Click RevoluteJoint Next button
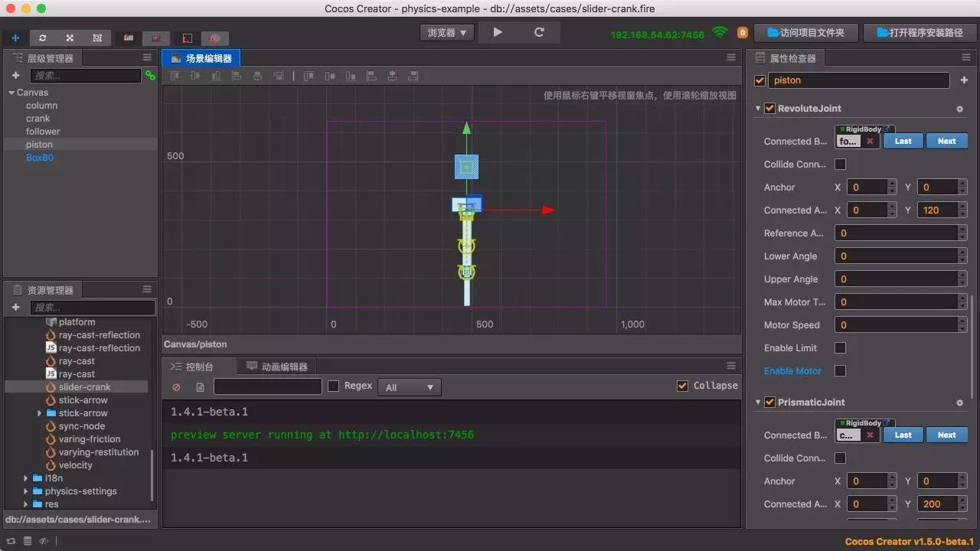980x551 pixels. click(946, 141)
